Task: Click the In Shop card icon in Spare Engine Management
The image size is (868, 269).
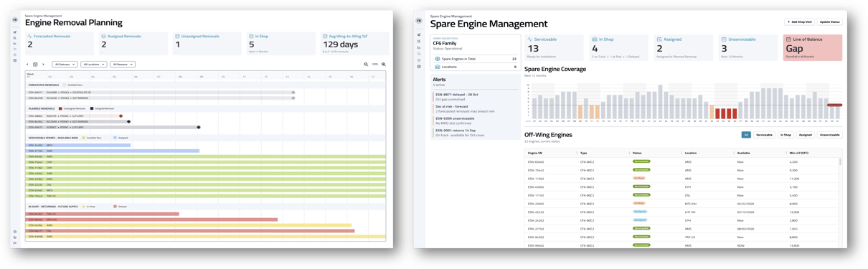Action: tap(594, 39)
